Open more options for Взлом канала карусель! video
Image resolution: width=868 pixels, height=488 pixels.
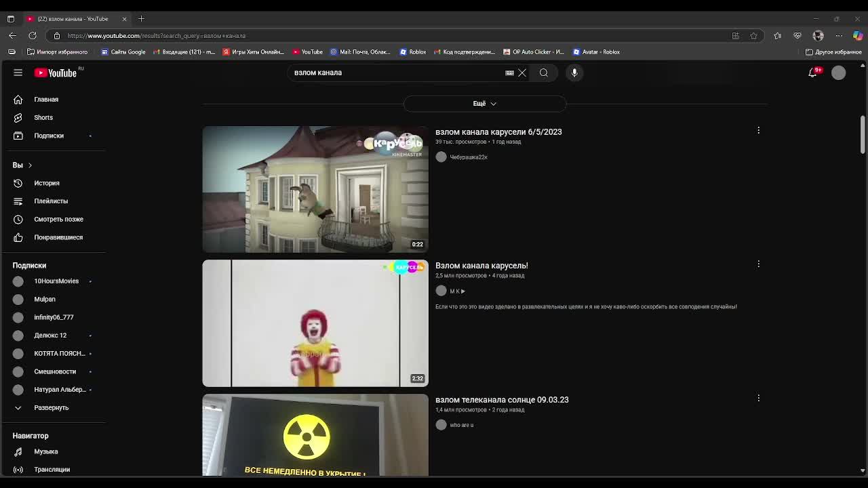[x=759, y=264]
